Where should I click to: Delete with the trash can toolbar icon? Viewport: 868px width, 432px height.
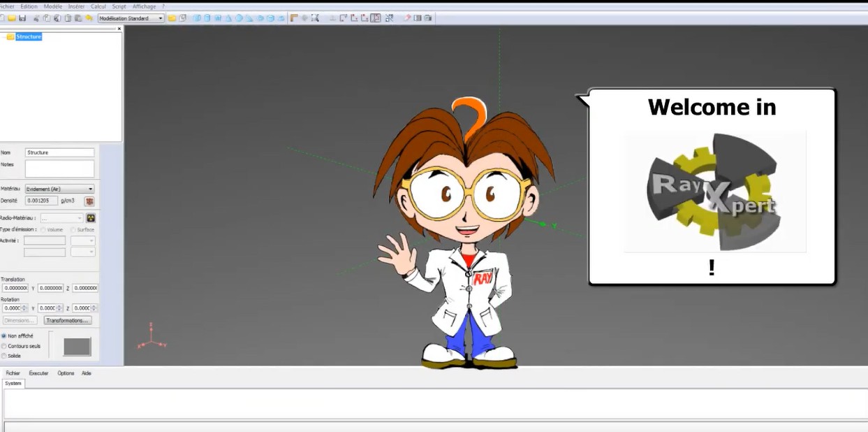click(68, 18)
